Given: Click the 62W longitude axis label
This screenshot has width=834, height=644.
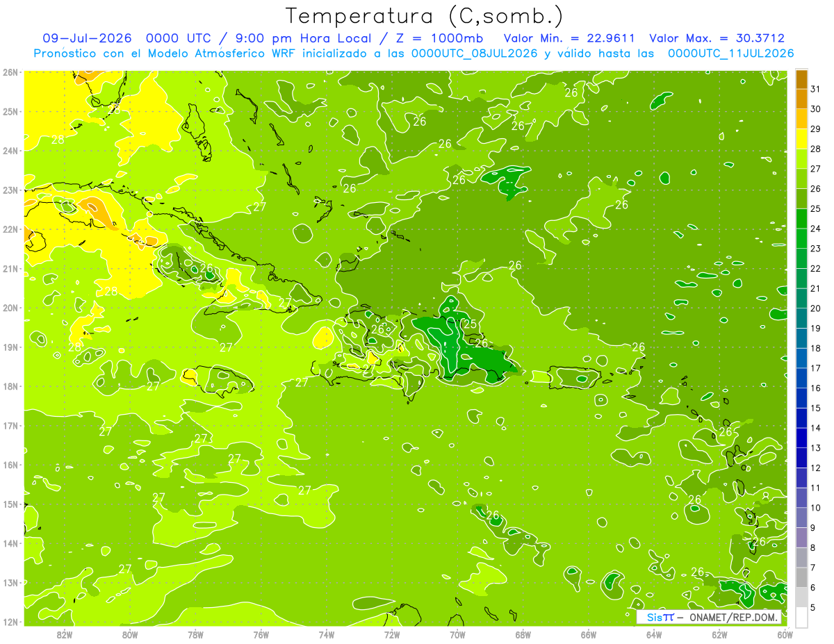Looking at the screenshot, I should (x=719, y=634).
